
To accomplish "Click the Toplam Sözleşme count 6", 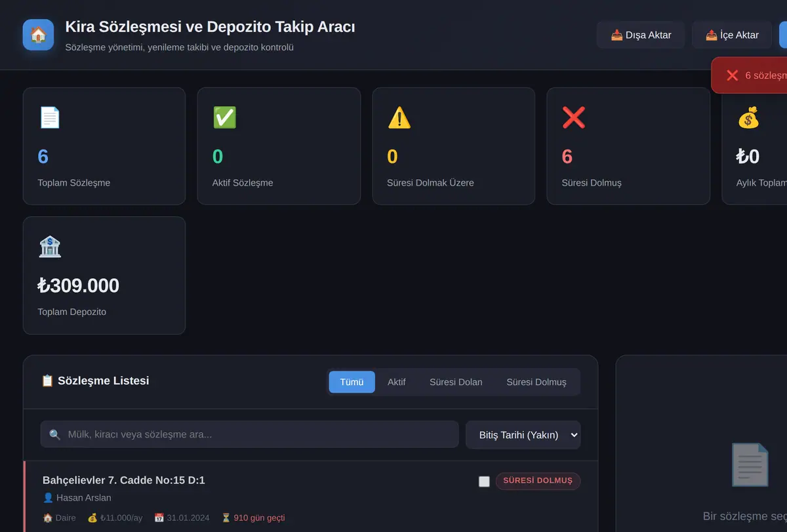I will (x=43, y=156).
